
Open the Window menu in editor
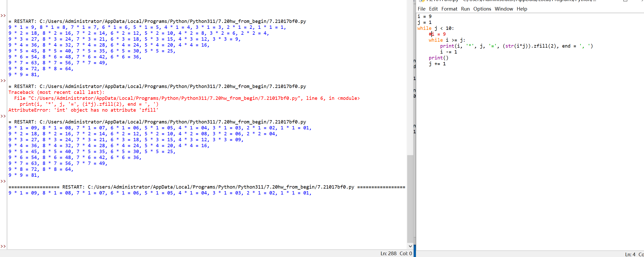[504, 9]
